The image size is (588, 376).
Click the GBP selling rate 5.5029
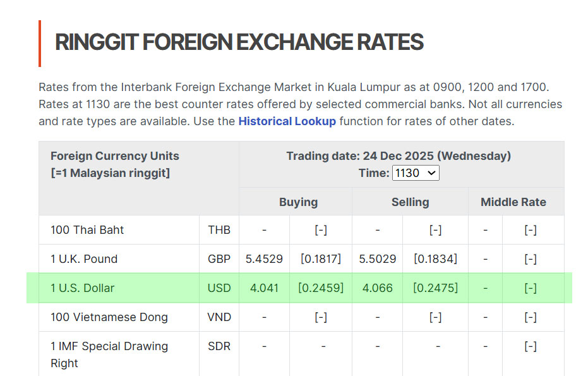click(x=377, y=259)
